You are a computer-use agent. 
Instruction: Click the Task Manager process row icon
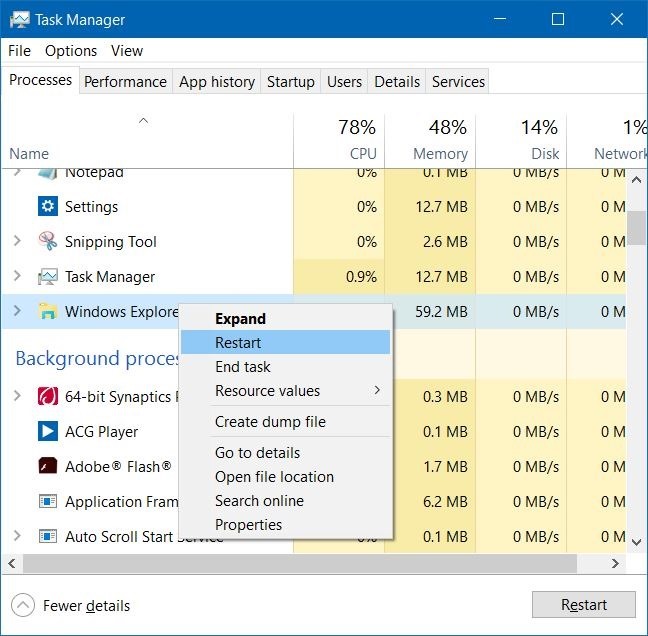point(48,276)
